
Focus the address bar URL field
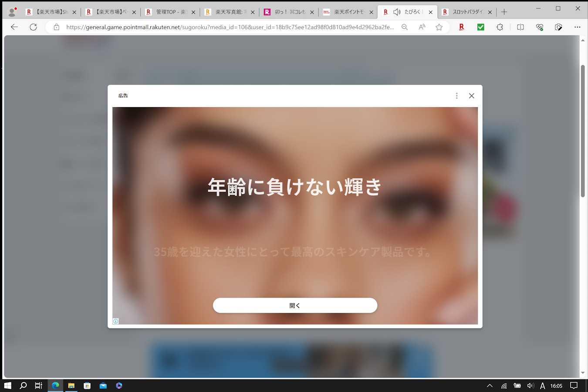(x=230, y=27)
